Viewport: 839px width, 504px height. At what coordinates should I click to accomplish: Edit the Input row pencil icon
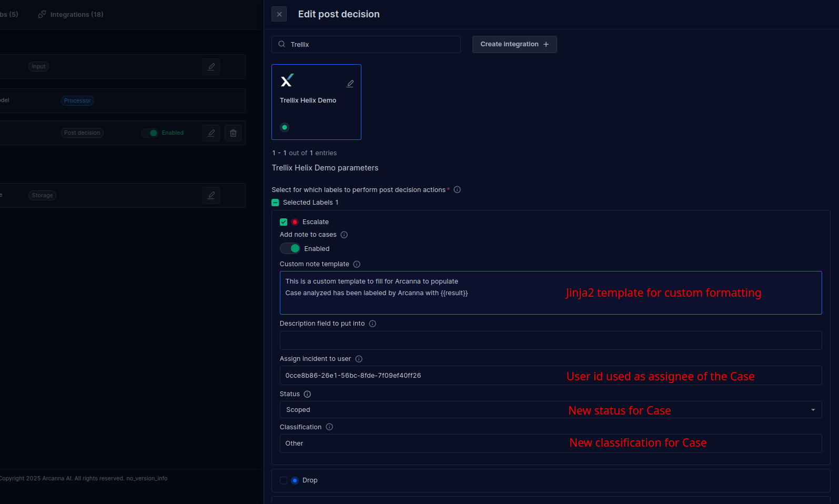pos(211,67)
